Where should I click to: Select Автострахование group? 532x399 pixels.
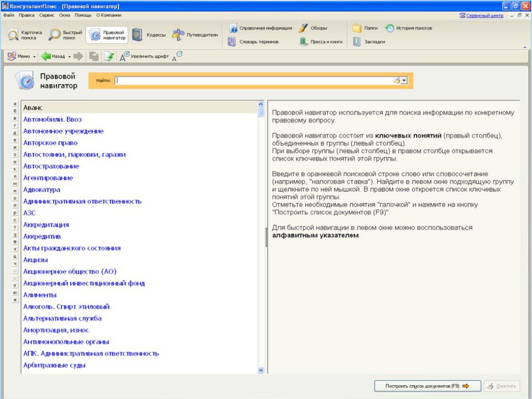pyautogui.click(x=51, y=166)
